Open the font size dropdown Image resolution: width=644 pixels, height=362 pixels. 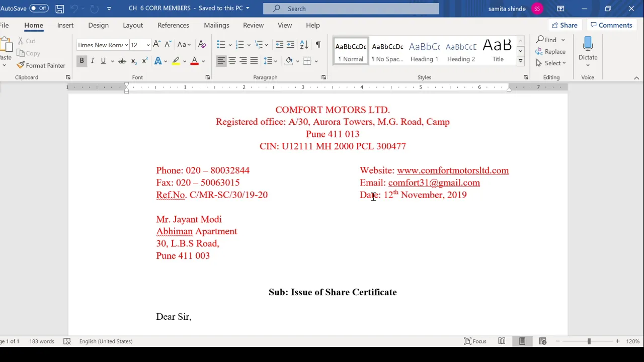click(x=147, y=45)
